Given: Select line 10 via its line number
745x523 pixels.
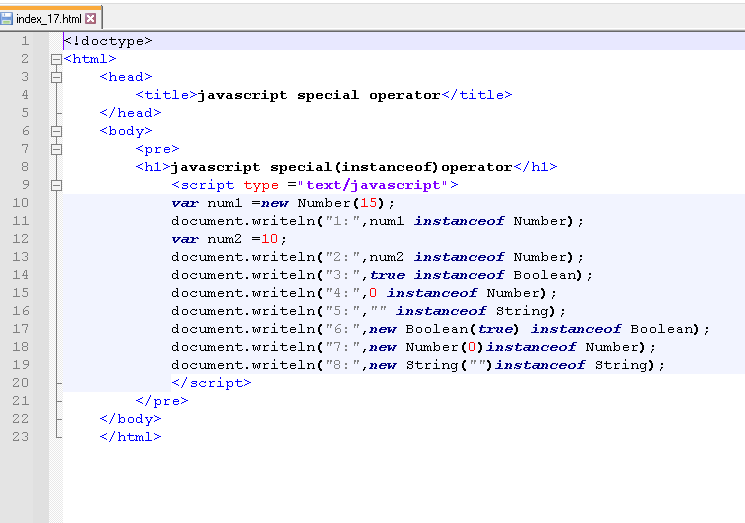Looking at the screenshot, I should [x=22, y=203].
